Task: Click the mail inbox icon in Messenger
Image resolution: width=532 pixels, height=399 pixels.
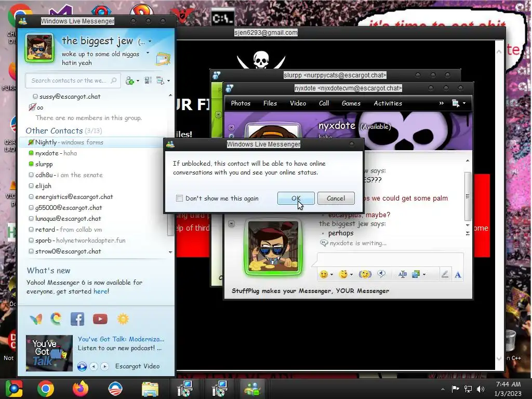Action: click(163, 59)
